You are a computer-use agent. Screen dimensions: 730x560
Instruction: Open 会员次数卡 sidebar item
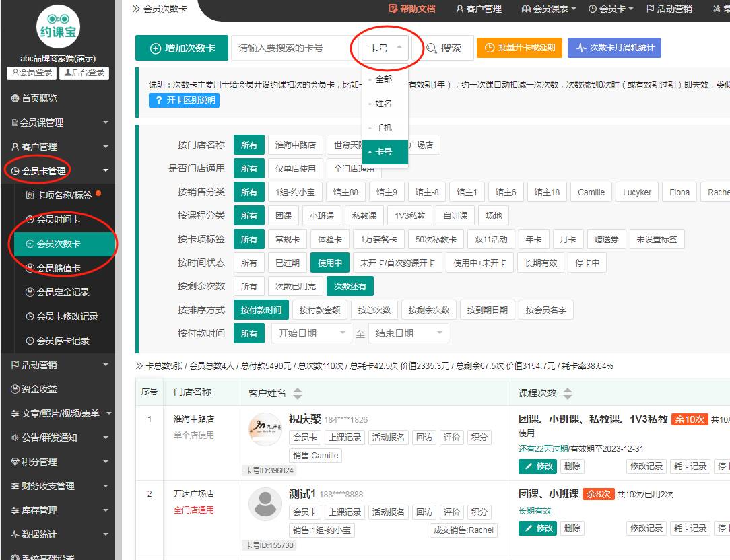[65, 244]
